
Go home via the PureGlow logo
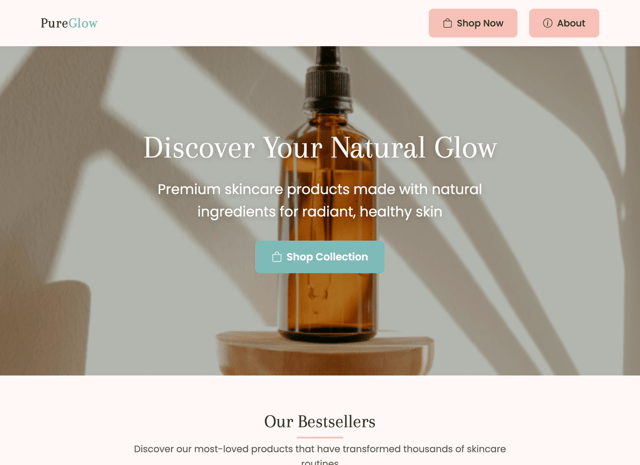pos(69,23)
